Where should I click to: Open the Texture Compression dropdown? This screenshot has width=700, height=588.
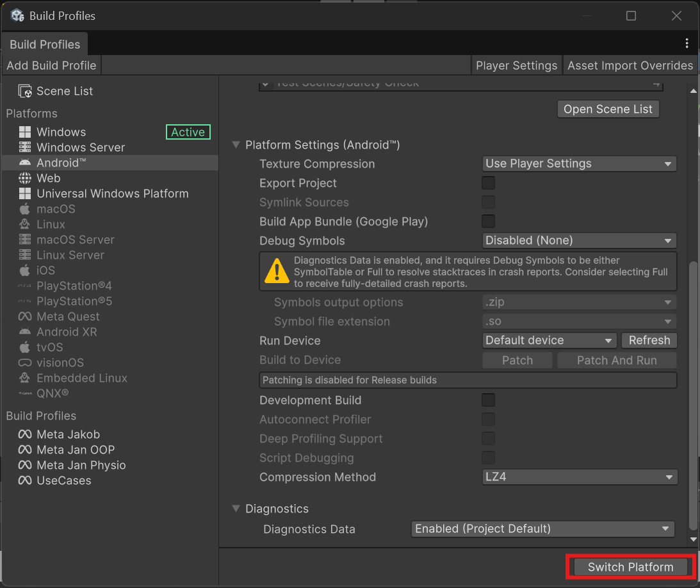(579, 164)
